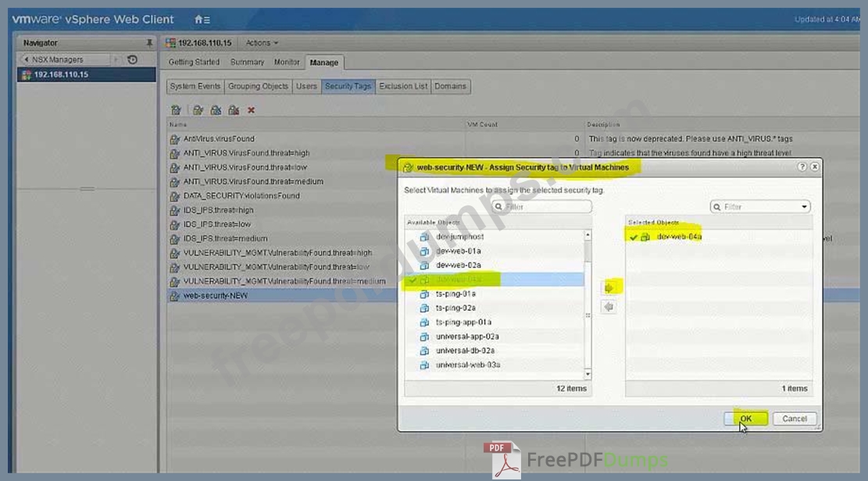
Task: Select the VULNERABILITY_MGMT.VulnerabilityFound.threat=high tag row
Action: 278,253
